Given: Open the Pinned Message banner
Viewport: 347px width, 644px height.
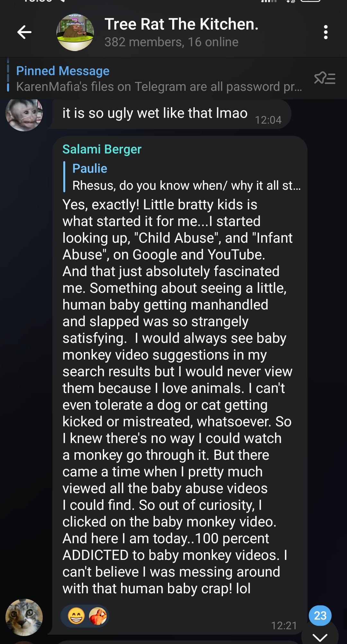Looking at the screenshot, I should 63,71.
